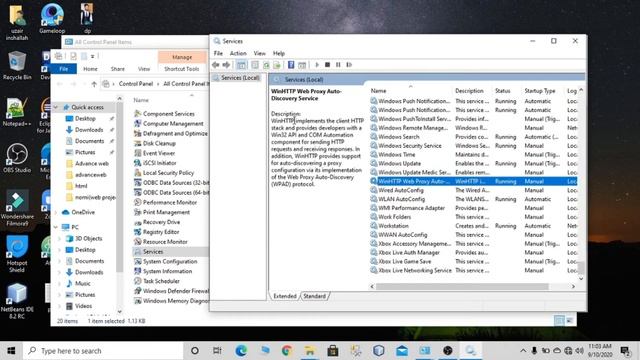This screenshot has width=640, height=360.
Task: Open the Advance web folder in sidebar
Action: tap(91, 163)
